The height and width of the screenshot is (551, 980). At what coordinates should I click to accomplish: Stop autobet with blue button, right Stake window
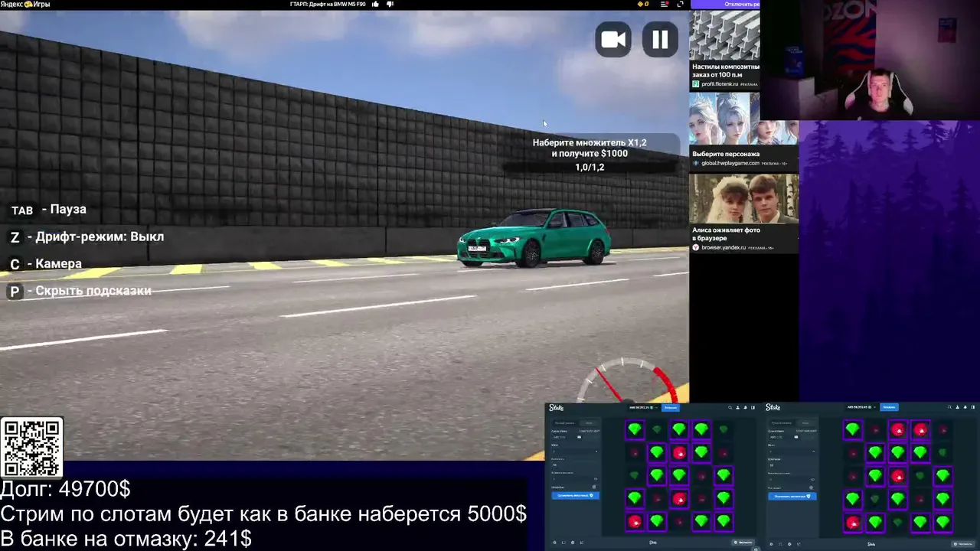pyautogui.click(x=792, y=496)
